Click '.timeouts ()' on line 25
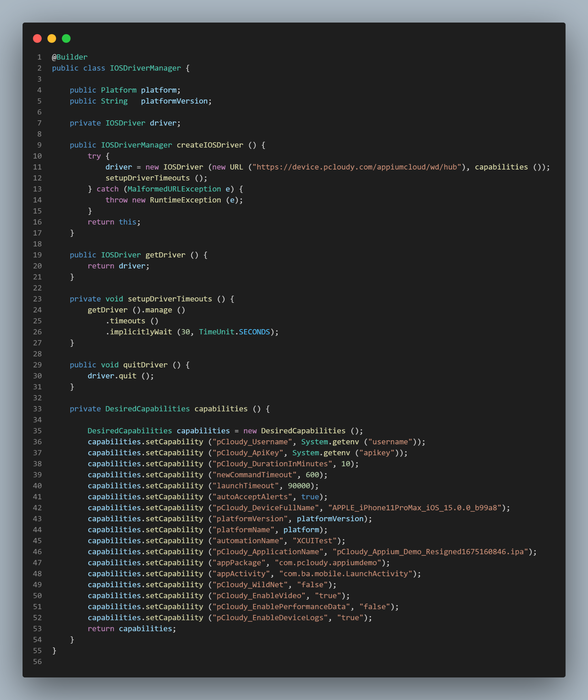Image resolution: width=588 pixels, height=700 pixels. (x=132, y=321)
